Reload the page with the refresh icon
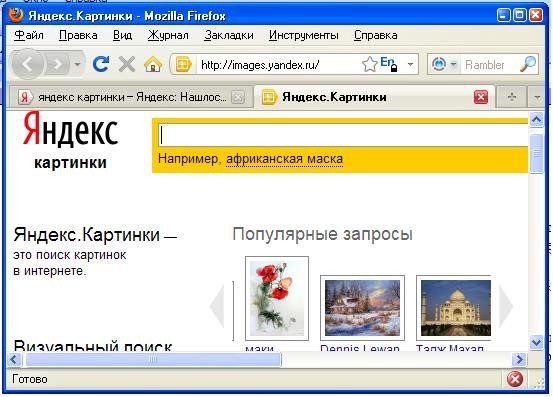Screen dimensions: 553x397 (101, 64)
